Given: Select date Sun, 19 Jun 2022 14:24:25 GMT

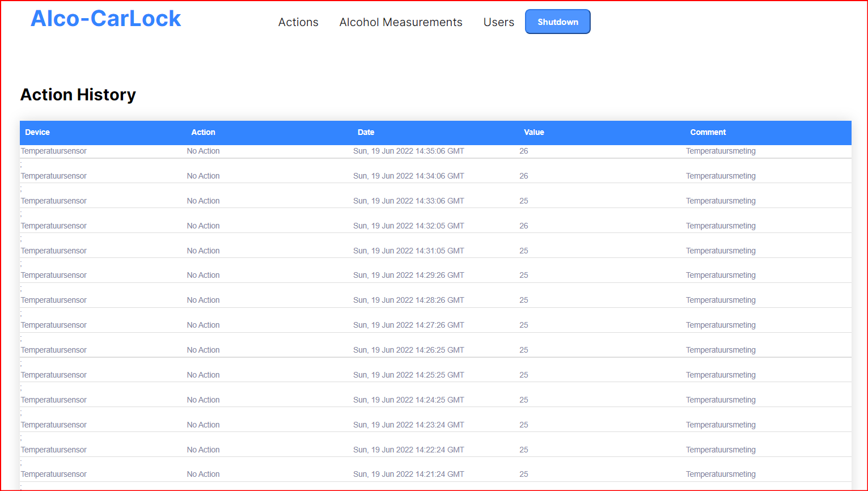Looking at the screenshot, I should [x=409, y=400].
